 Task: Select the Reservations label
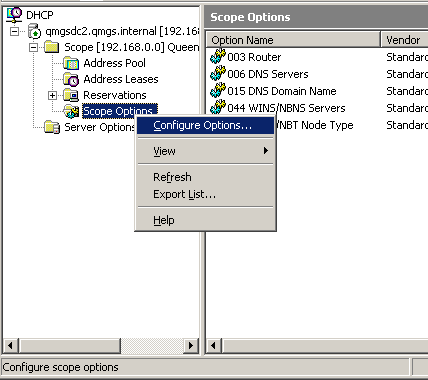coord(115,95)
